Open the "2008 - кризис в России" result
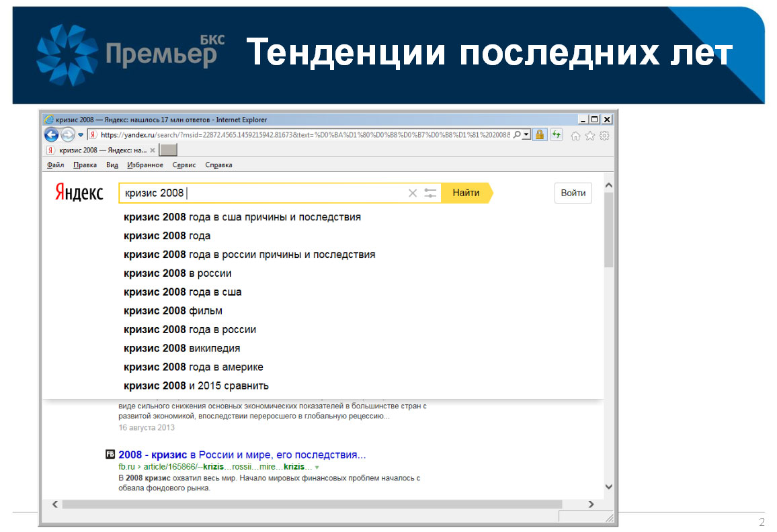The width and height of the screenshot is (777, 532). click(242, 455)
